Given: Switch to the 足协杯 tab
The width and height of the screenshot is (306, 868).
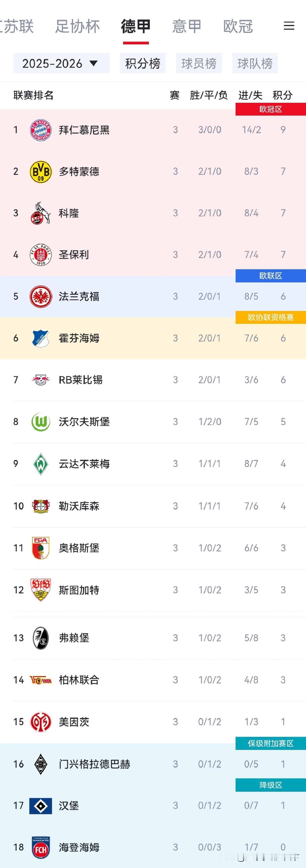Looking at the screenshot, I should click(77, 26).
